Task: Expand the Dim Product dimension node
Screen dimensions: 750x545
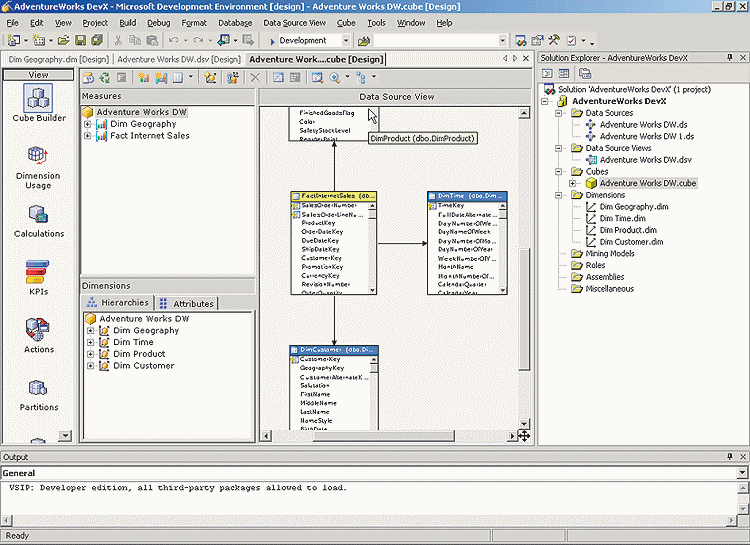Action: pos(90,354)
